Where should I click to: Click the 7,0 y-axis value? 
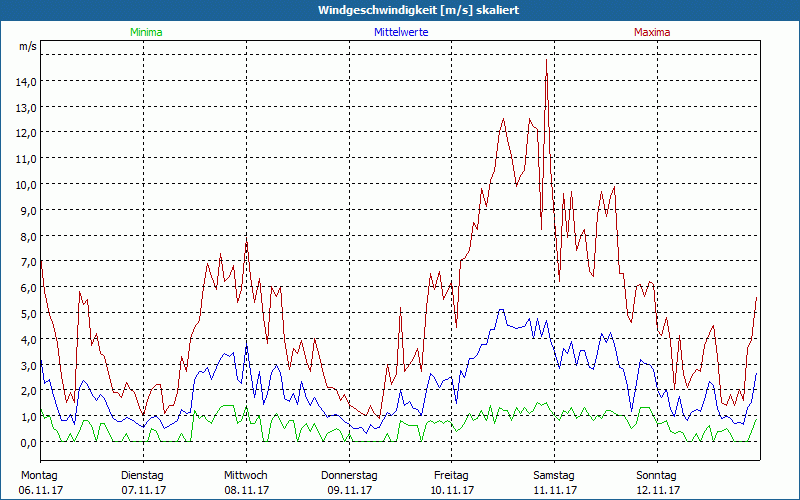point(29,262)
